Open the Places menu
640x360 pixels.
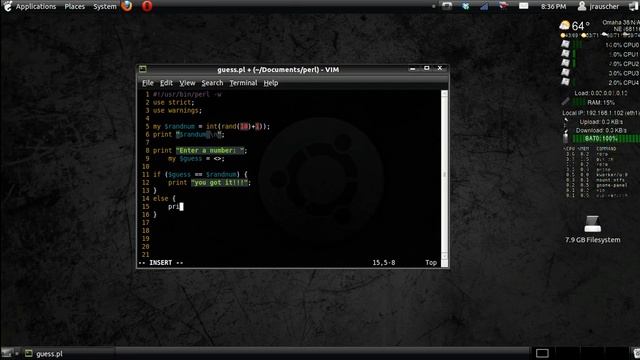(75, 7)
